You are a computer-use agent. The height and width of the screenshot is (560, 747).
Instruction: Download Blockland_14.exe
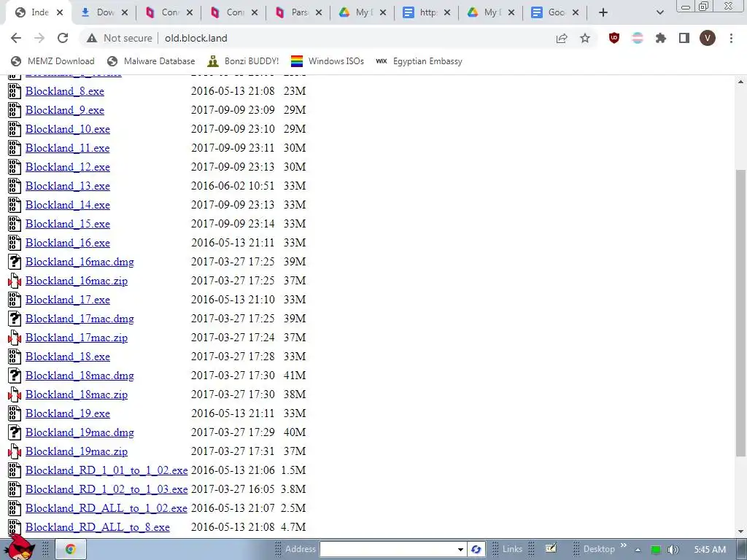click(68, 205)
